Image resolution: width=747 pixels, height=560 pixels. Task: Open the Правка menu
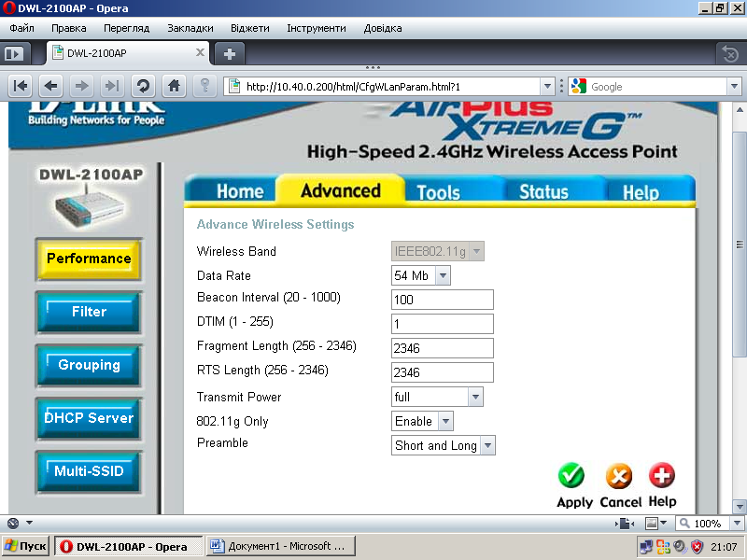coord(69,28)
